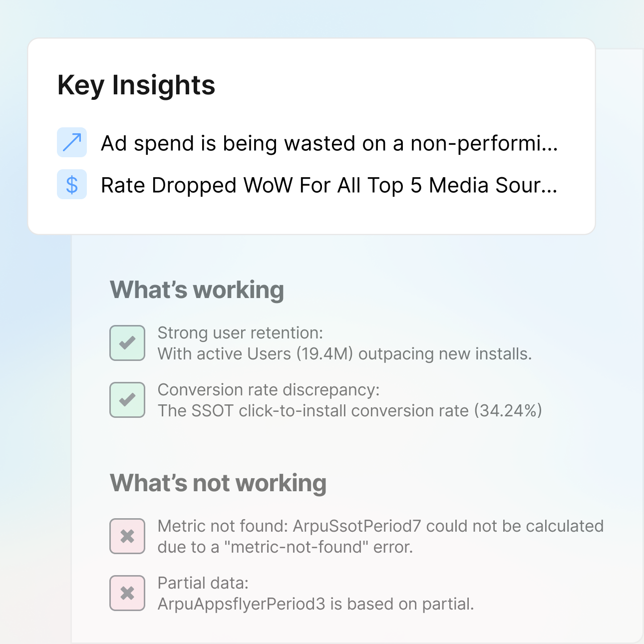Click the "Strong user retention:" label
Screen dimensions: 644x644
(240, 332)
